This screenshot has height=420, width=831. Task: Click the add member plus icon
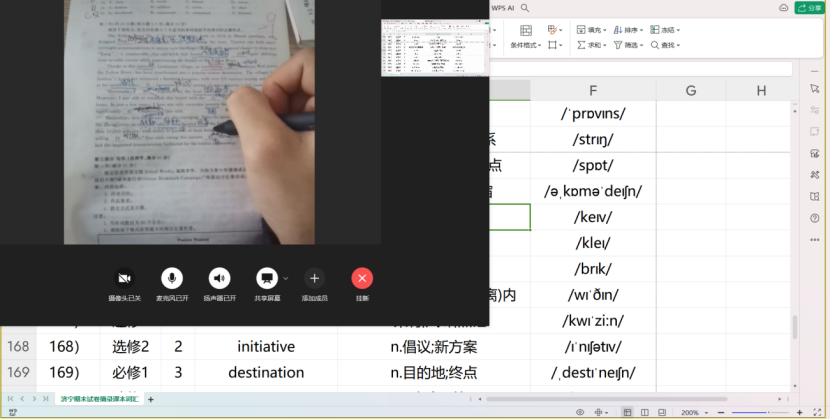tap(314, 278)
